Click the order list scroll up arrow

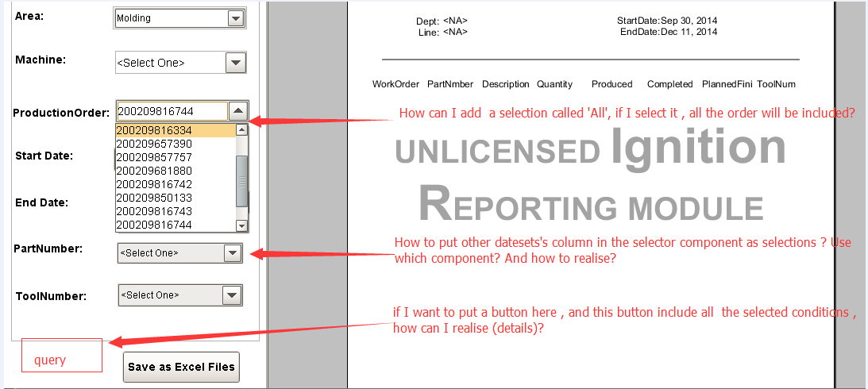coord(241,130)
